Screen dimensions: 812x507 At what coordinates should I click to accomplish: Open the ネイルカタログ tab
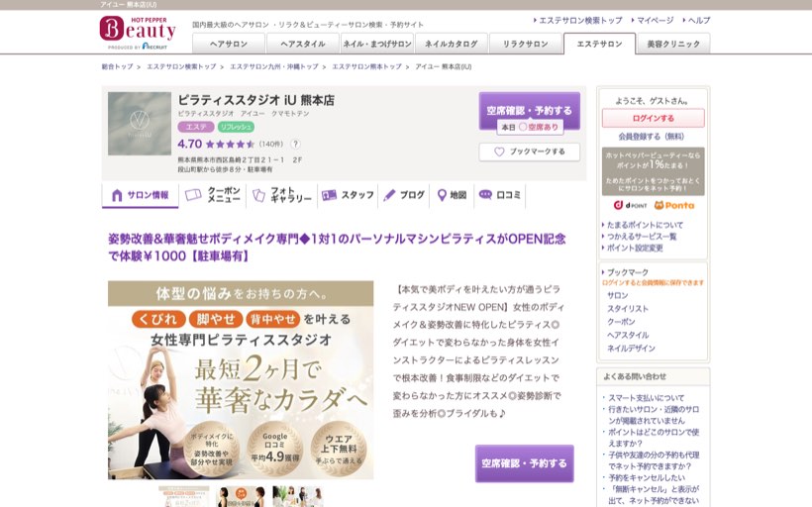pos(451,44)
